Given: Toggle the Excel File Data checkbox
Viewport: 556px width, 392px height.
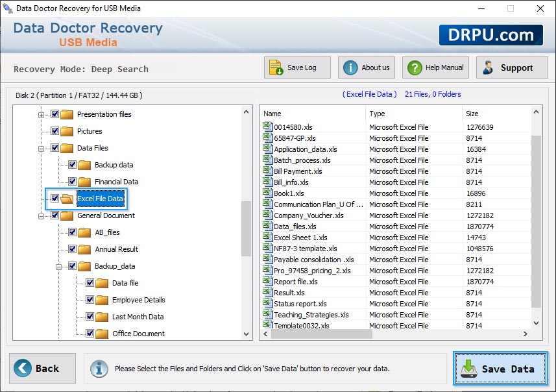Looking at the screenshot, I should [54, 199].
